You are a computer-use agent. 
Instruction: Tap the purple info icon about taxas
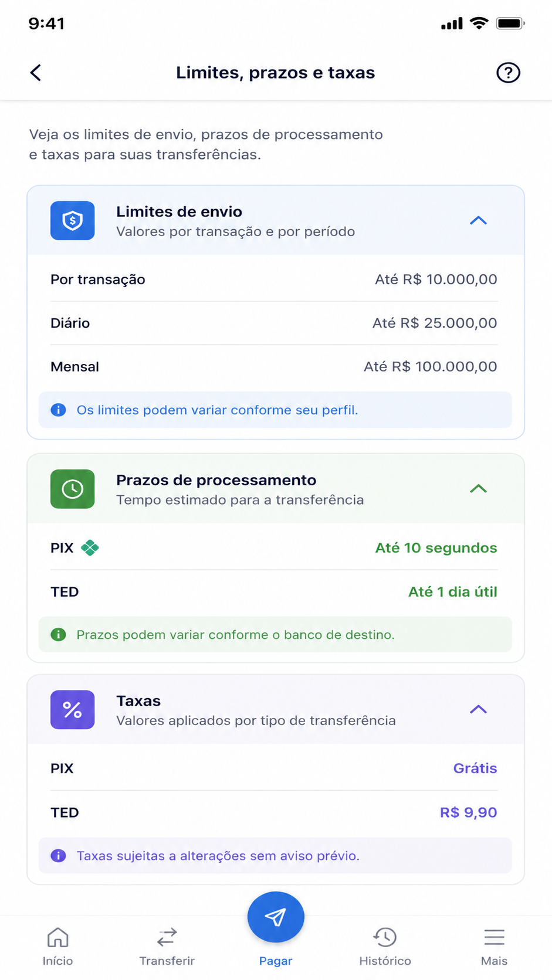[x=58, y=856]
